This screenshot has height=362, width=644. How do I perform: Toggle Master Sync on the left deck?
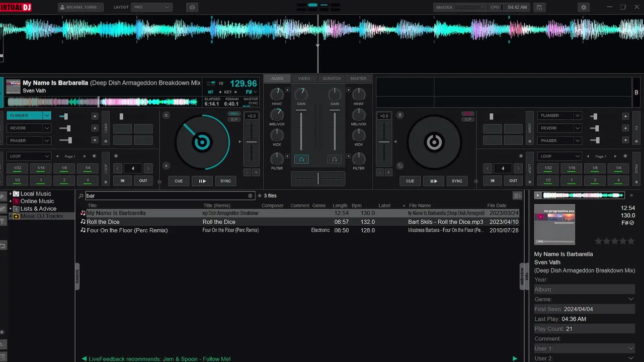coord(251,101)
